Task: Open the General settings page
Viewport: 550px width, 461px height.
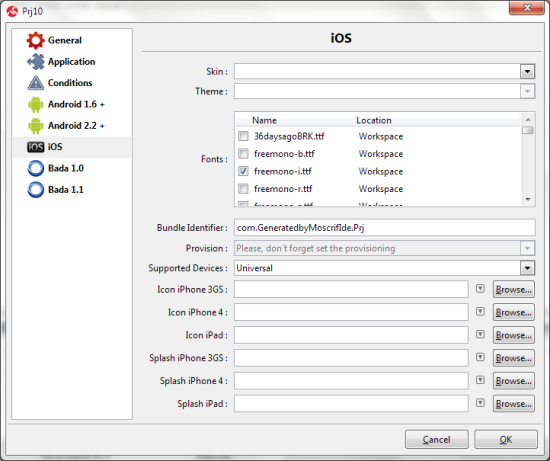Action: 65,40
